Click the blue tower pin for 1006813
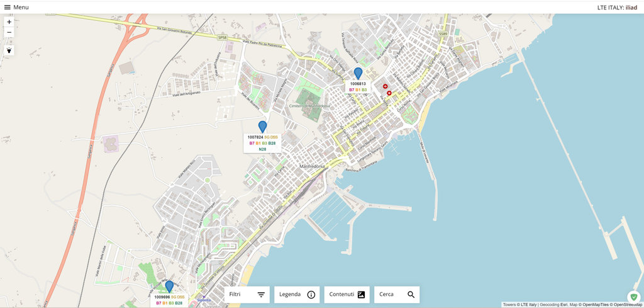The image size is (644, 308). tap(358, 73)
